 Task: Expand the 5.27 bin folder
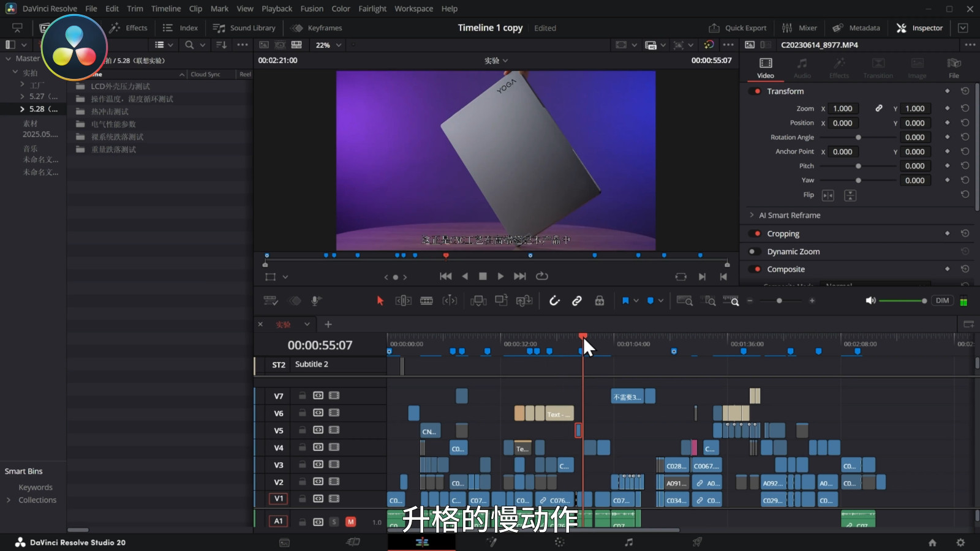click(x=23, y=96)
